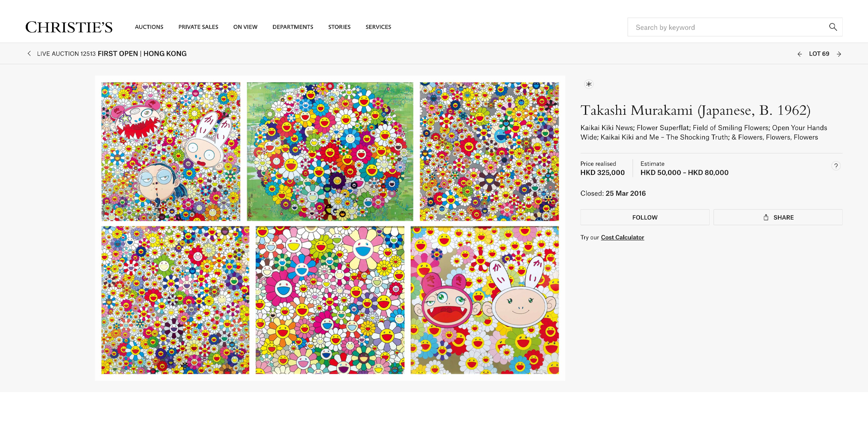Open the Private Sales menu
The height and width of the screenshot is (427, 868).
[198, 27]
